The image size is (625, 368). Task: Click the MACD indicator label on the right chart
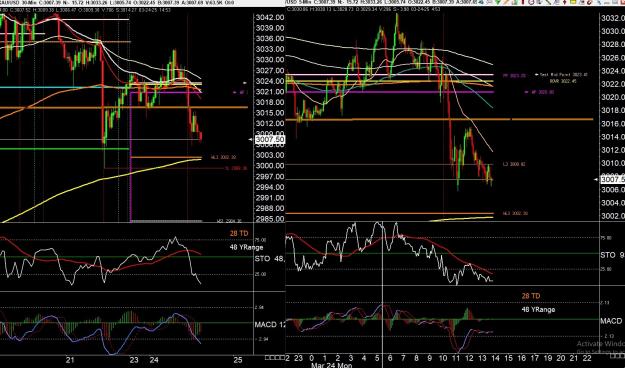pos(611,321)
